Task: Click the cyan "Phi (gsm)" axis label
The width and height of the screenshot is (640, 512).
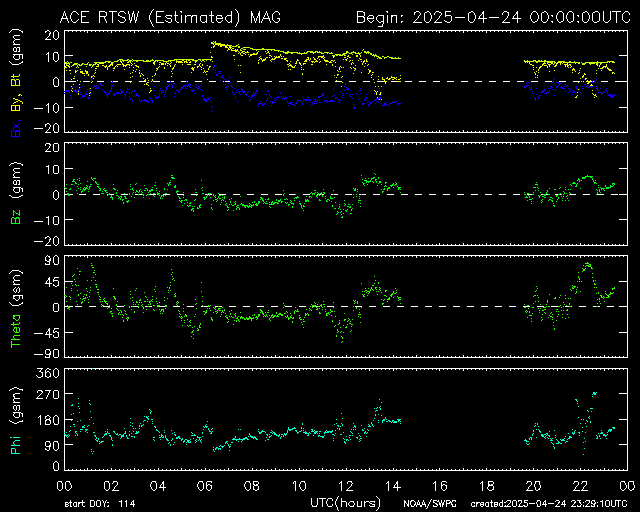Action: click(x=16, y=421)
